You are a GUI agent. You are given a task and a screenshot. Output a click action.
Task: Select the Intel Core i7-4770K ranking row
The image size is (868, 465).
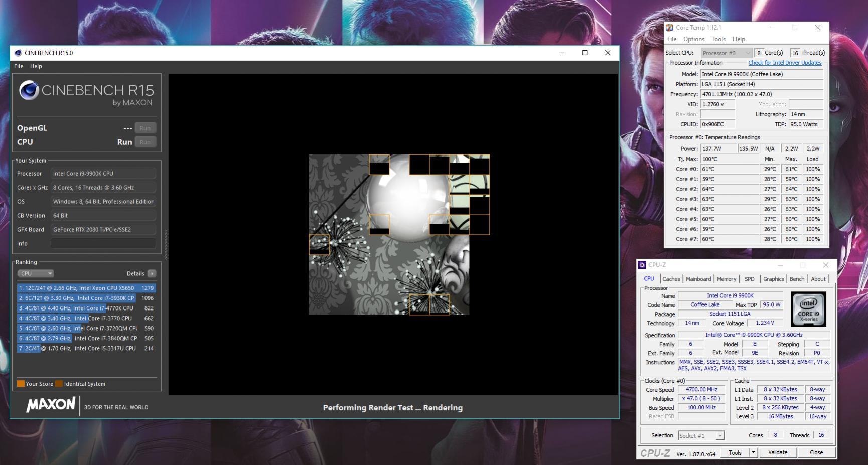(x=86, y=308)
